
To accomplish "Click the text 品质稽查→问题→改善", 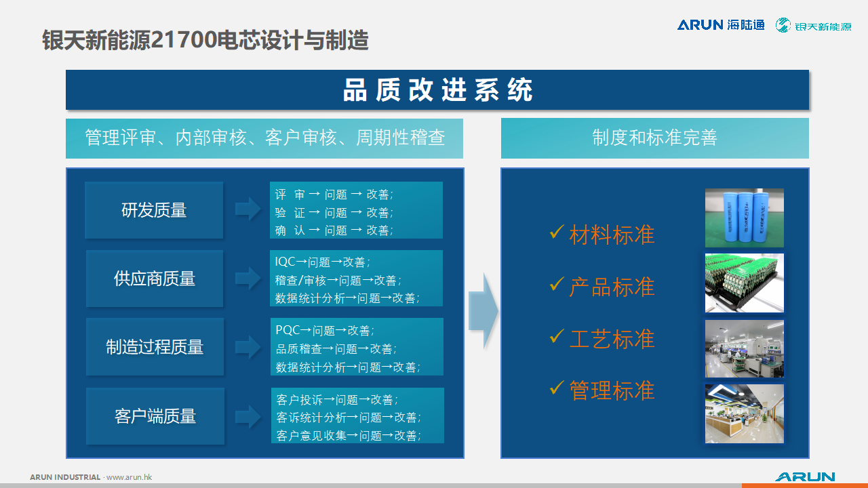I will point(336,349).
